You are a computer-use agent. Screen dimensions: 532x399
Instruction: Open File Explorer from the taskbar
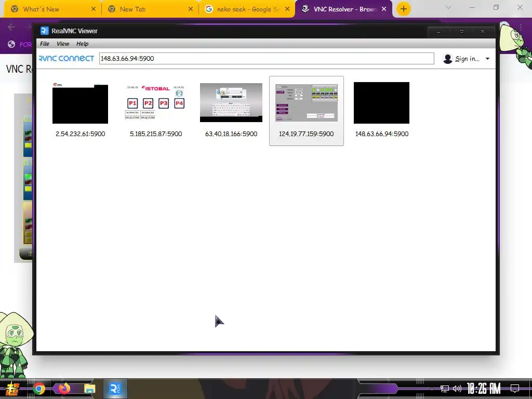pos(89,389)
